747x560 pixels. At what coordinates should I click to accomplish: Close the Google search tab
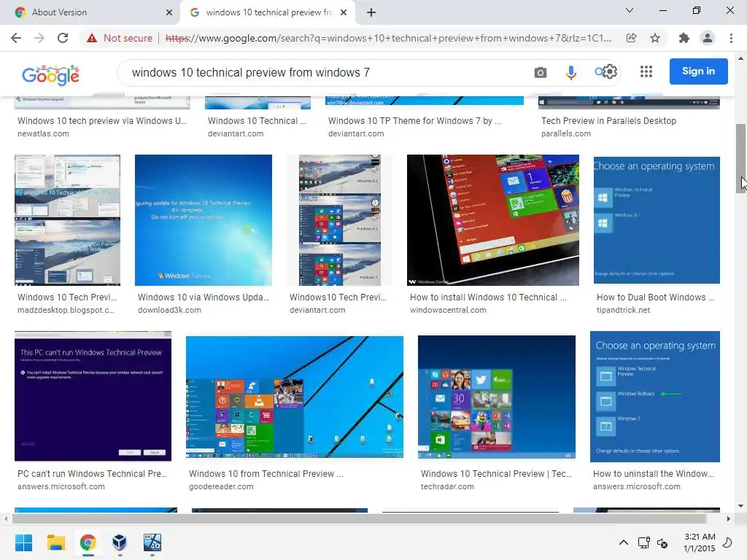[344, 12]
